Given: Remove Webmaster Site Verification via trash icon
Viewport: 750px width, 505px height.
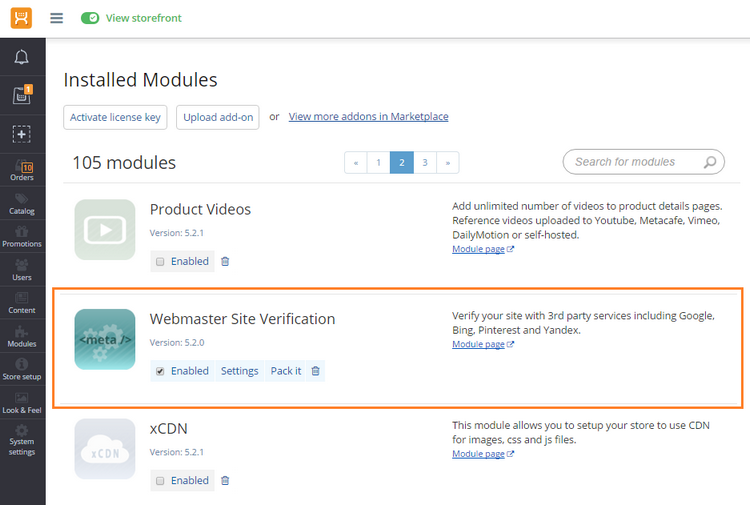Looking at the screenshot, I should [x=315, y=371].
